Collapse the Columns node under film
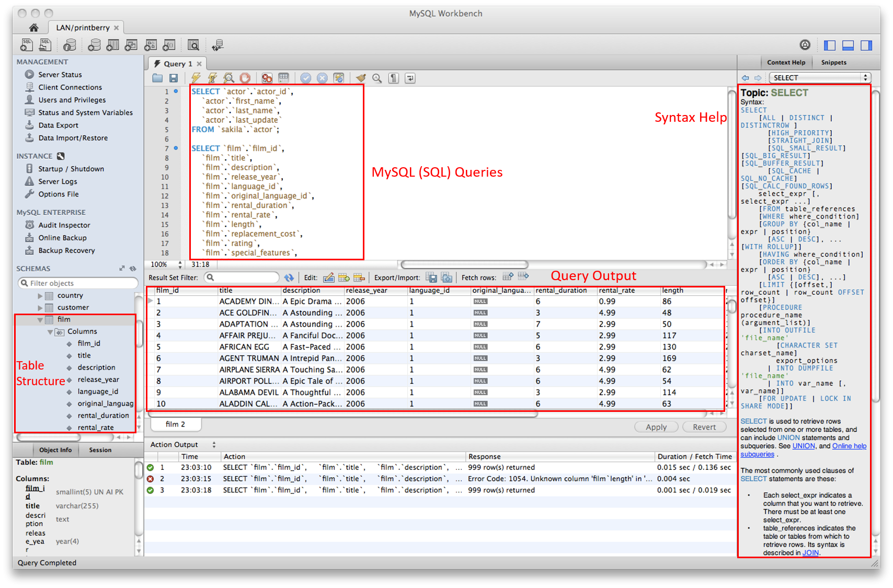Viewport: 893px width, 588px height. 50,332
